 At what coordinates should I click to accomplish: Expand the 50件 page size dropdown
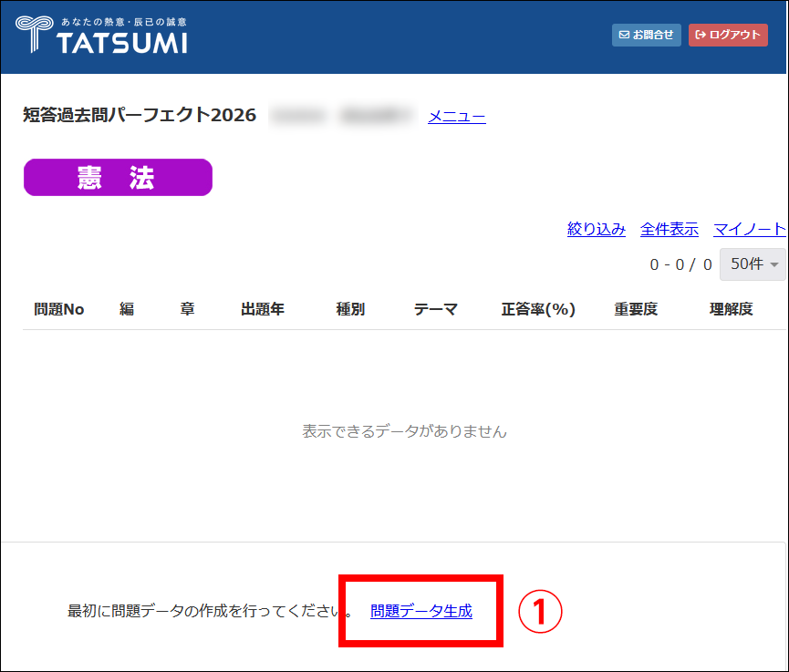pyautogui.click(x=752, y=264)
